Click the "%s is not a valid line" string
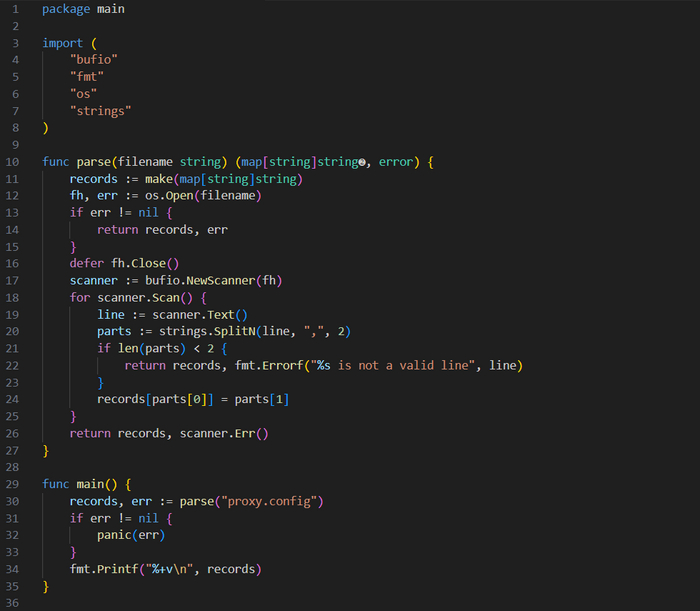The width and height of the screenshot is (700, 611). coord(392,366)
